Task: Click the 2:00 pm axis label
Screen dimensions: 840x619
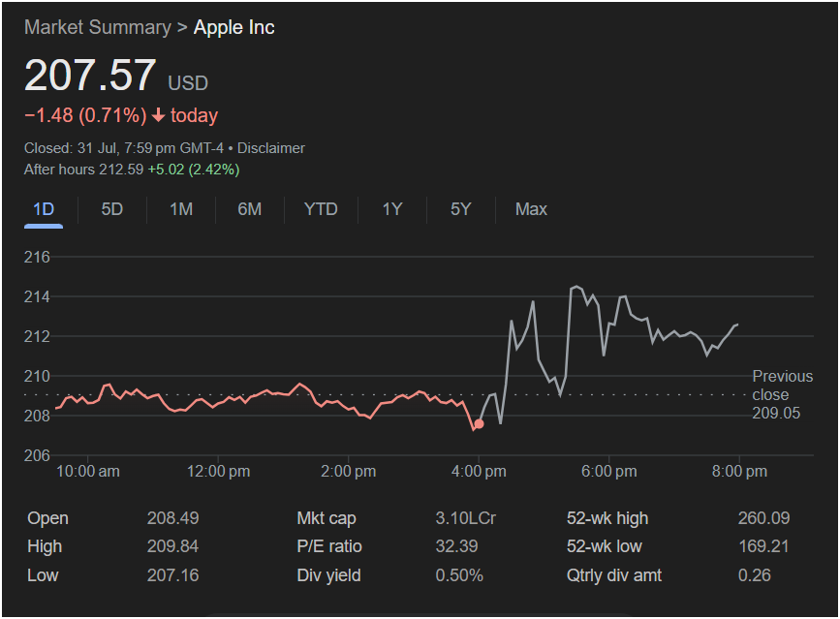Action: (x=348, y=471)
